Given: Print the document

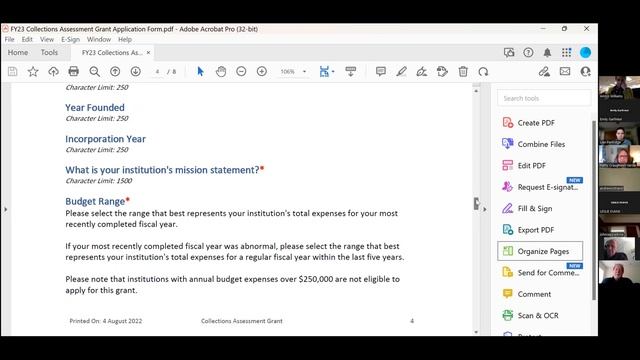Looking at the screenshot, I should 73,71.
